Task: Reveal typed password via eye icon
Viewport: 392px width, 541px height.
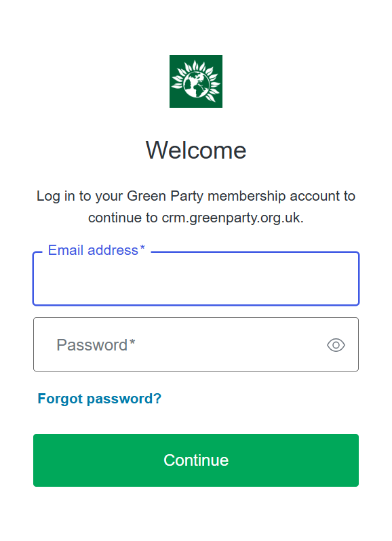Action: click(336, 344)
